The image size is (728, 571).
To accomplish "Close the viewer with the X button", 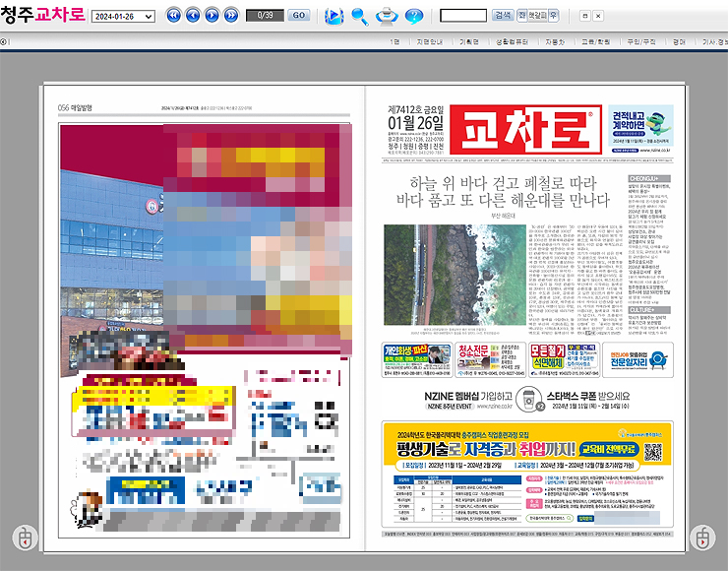I will [x=598, y=16].
